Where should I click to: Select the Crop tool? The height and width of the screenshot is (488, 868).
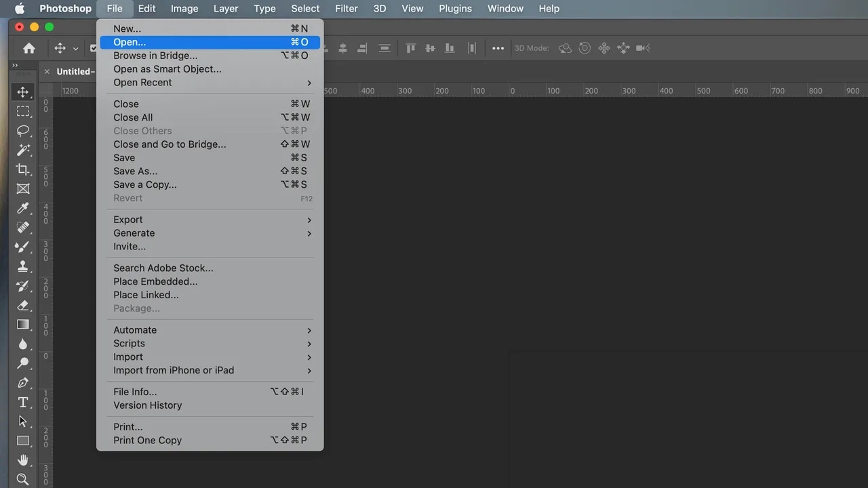point(23,169)
